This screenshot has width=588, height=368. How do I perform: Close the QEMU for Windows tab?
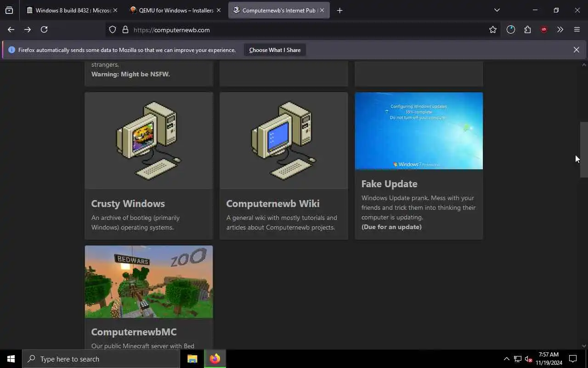(219, 10)
